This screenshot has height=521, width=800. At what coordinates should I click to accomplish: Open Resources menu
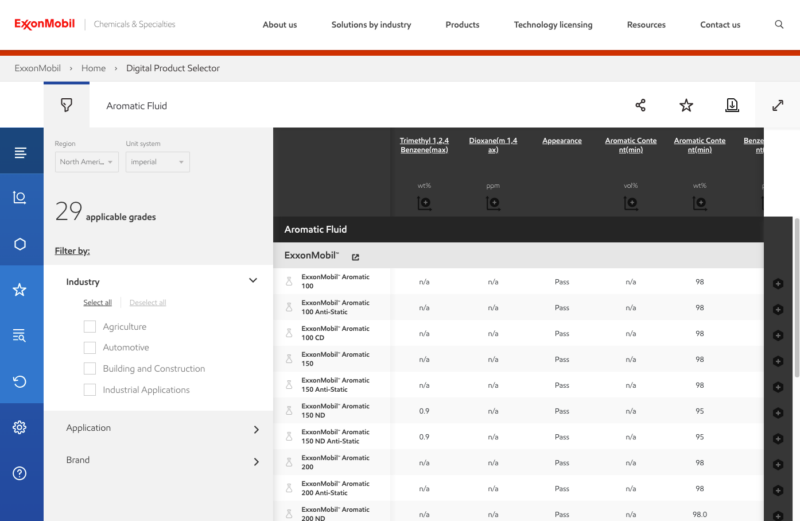[x=646, y=24]
